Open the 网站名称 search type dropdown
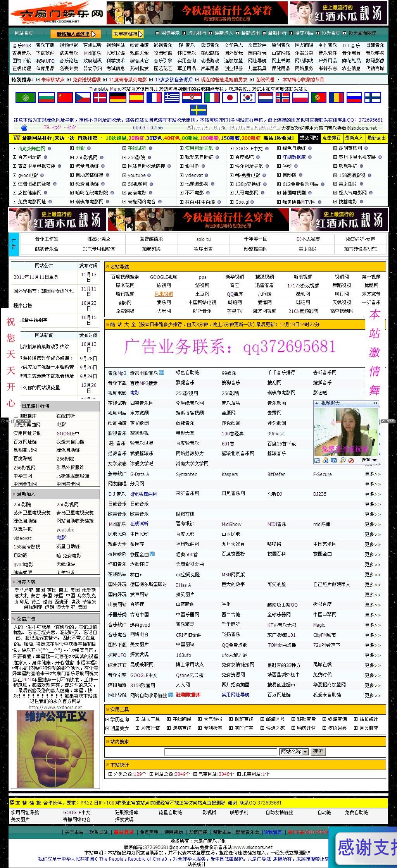 (x=294, y=751)
